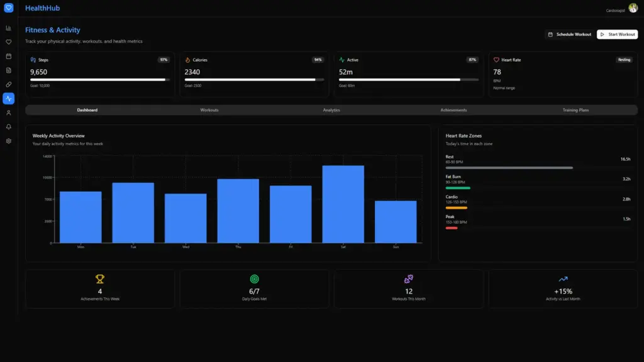Viewport: 644px width, 362px height.
Task: Open the calendar icon in the sidebar
Action: pos(9,56)
